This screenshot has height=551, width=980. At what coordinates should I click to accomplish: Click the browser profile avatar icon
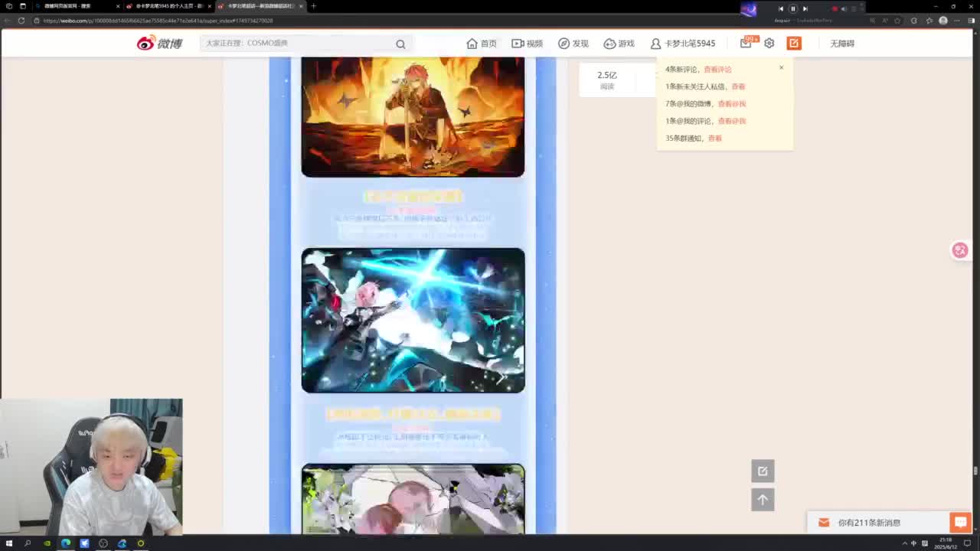click(x=943, y=21)
